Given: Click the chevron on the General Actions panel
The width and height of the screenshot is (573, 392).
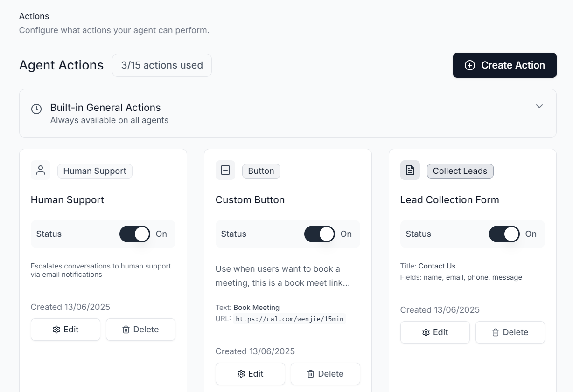Looking at the screenshot, I should point(539,106).
